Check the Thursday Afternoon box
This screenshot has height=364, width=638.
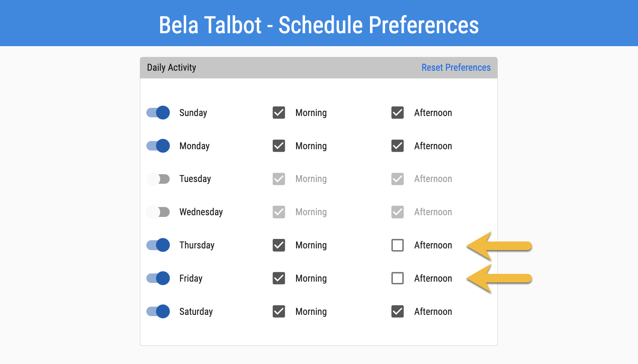pyautogui.click(x=398, y=245)
